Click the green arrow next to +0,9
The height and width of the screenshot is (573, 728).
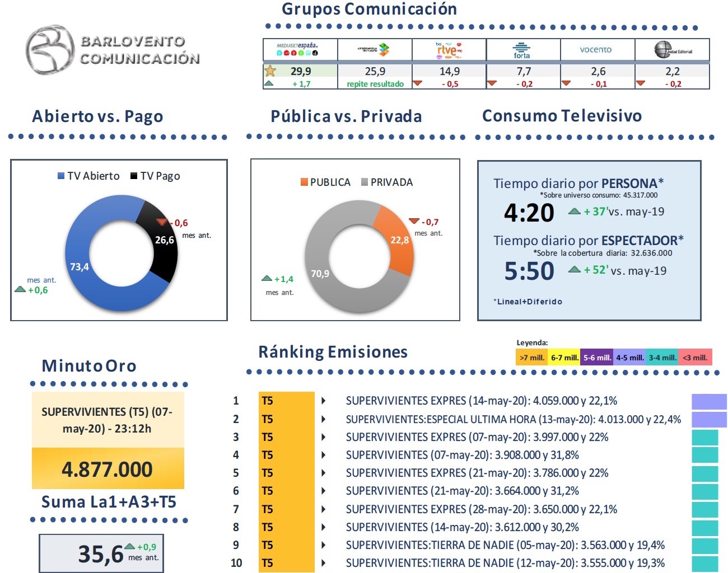130,546
